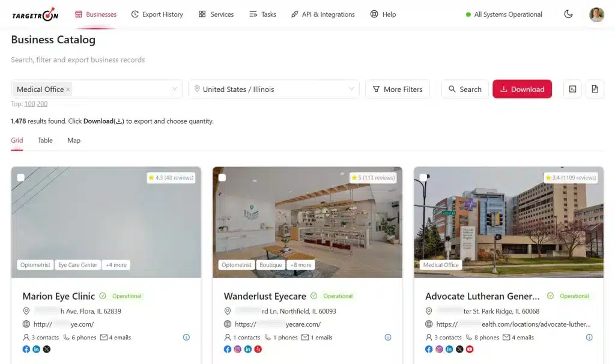Open Marion Eye Clinic X icon
The width and height of the screenshot is (615, 364).
coord(47,349)
